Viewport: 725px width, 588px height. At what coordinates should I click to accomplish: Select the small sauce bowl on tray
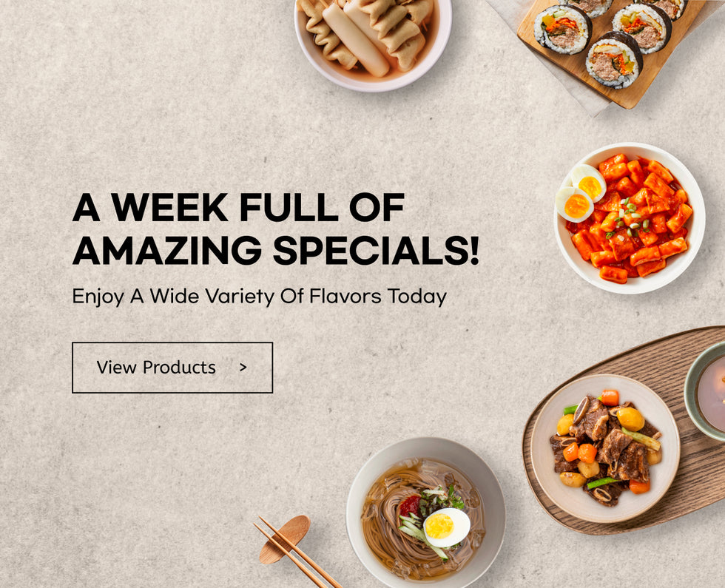[705, 391]
